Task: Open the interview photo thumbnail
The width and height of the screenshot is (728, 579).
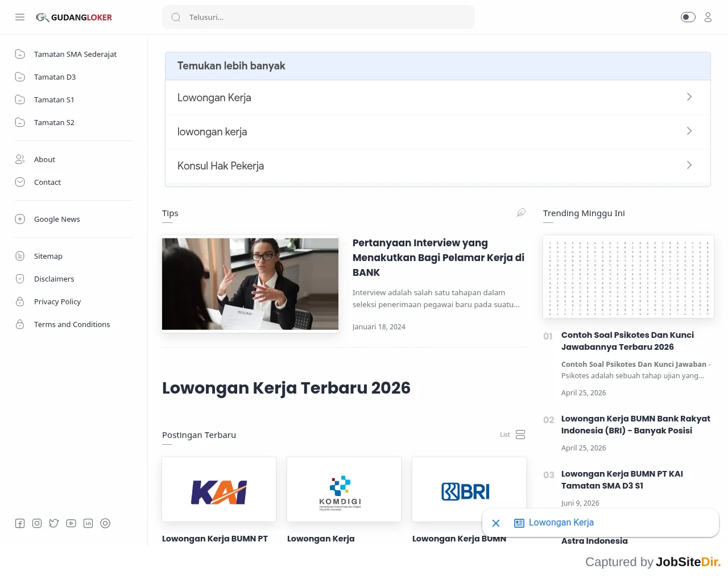Action: tap(250, 284)
